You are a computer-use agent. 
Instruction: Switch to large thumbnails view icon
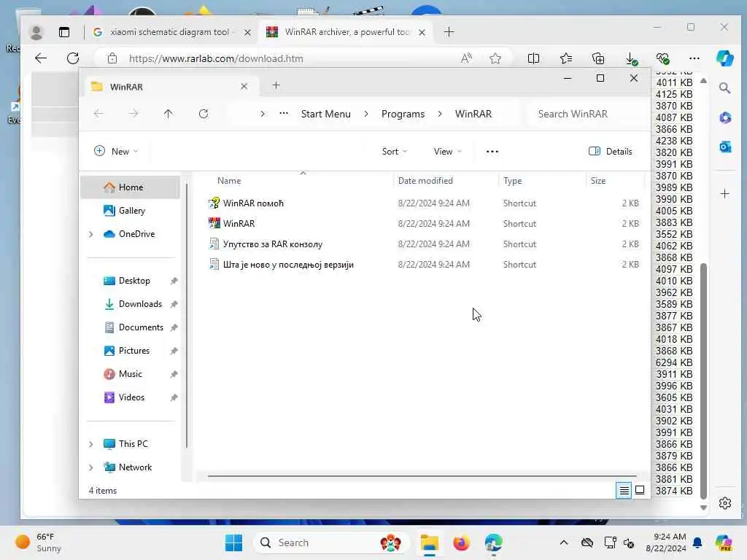(640, 490)
